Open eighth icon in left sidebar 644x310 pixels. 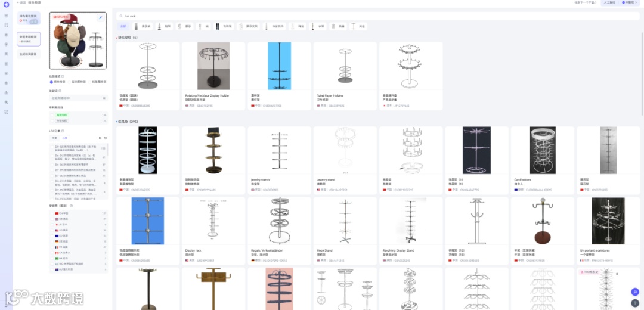tap(6, 83)
